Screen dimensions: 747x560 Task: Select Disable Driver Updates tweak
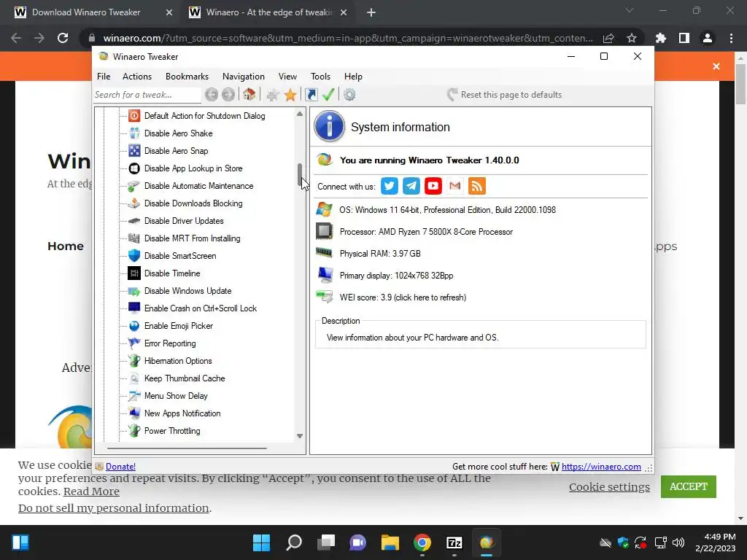coord(184,221)
